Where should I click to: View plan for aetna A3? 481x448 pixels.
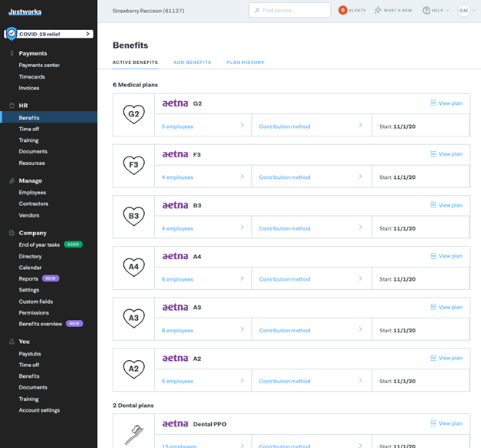446,307
